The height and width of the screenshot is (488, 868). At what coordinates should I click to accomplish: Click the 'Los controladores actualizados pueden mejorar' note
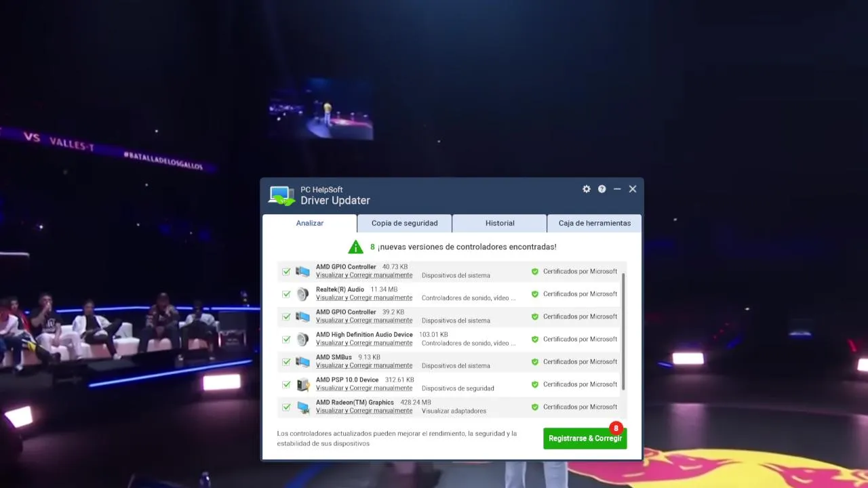[x=397, y=439]
